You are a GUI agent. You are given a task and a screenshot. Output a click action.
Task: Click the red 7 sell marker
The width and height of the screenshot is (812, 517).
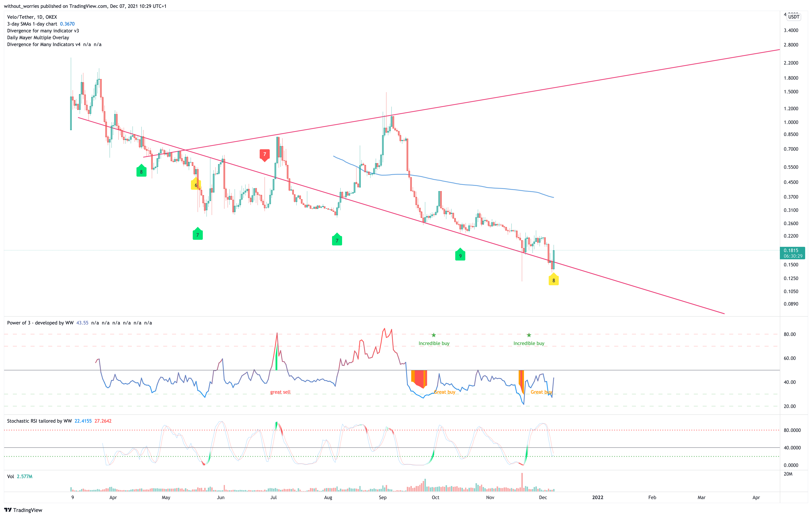[265, 155]
